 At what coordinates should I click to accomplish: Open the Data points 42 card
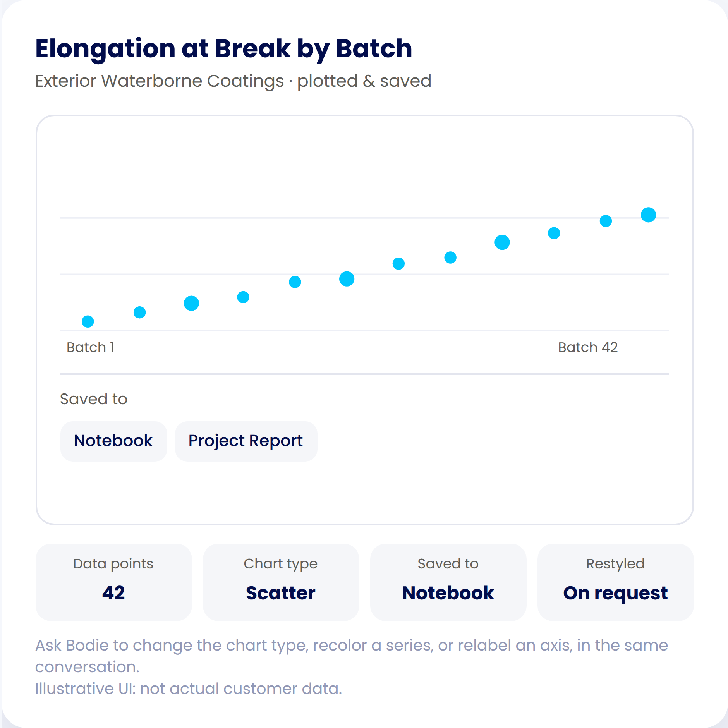coord(113,582)
